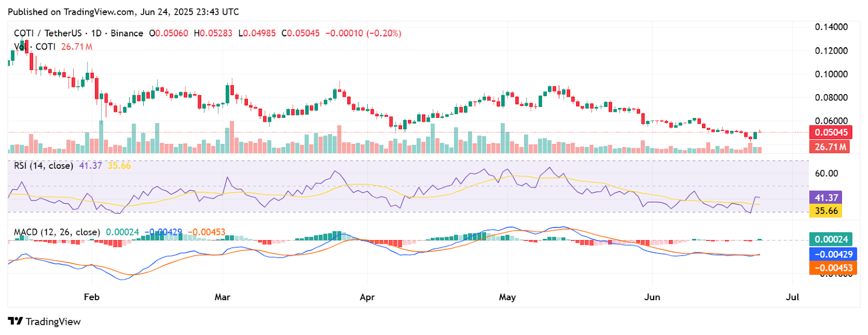Click the orange MACD axis tag −0.00453

click(833, 268)
